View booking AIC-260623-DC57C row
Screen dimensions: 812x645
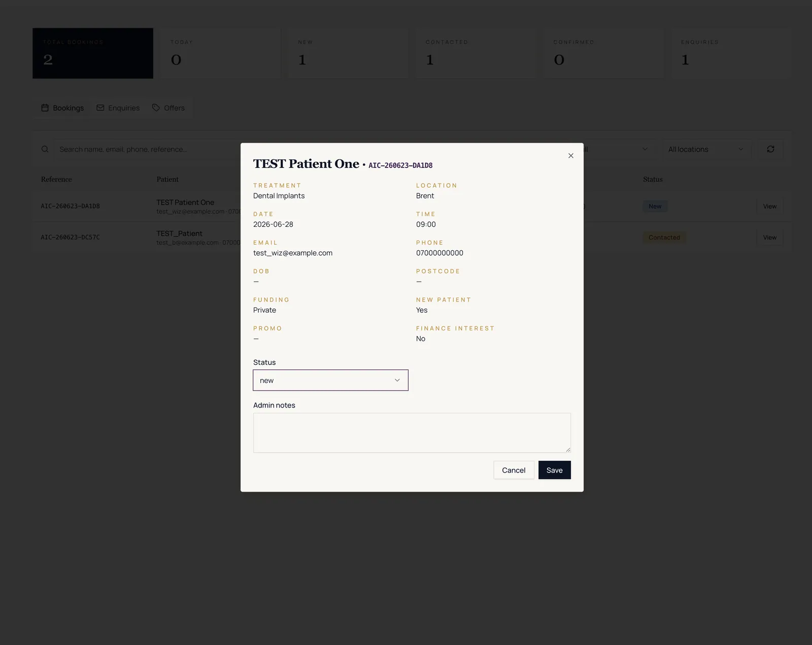pyautogui.click(x=769, y=237)
